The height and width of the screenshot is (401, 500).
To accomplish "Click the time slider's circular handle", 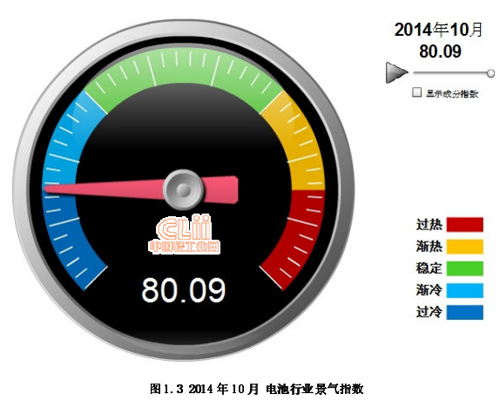I will point(491,73).
